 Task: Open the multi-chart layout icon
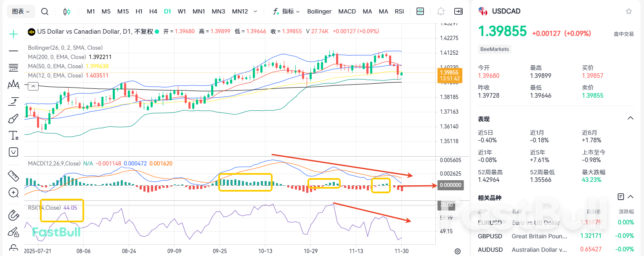[420, 11]
